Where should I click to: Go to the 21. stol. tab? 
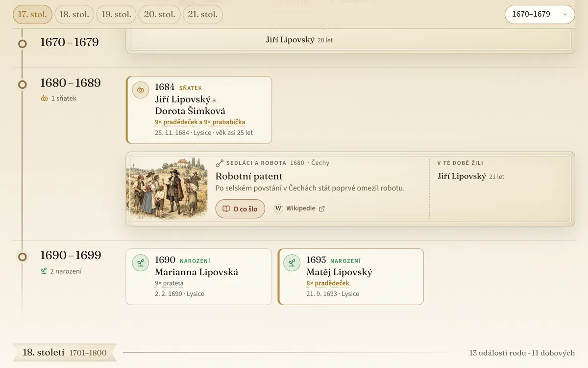[202, 14]
